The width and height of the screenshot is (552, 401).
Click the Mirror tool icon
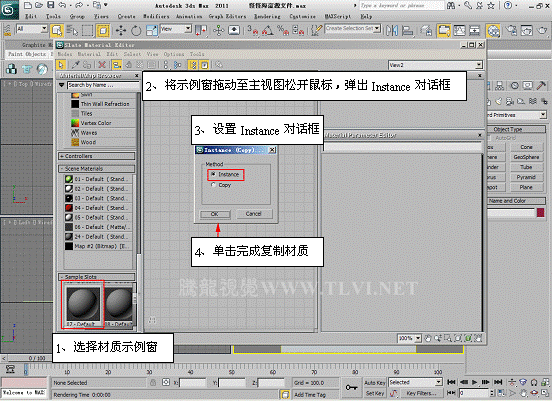pyautogui.click(x=391, y=31)
